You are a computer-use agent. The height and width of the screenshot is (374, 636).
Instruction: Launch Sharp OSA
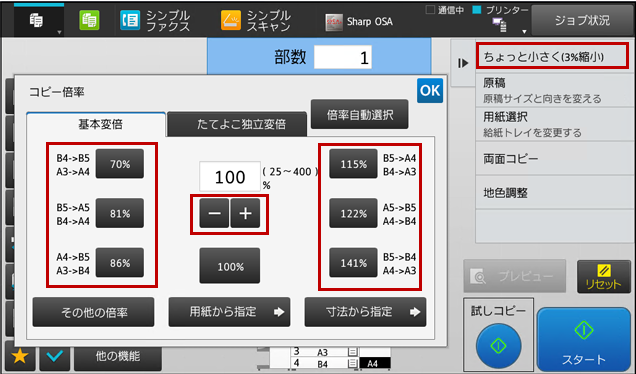[x=359, y=21]
